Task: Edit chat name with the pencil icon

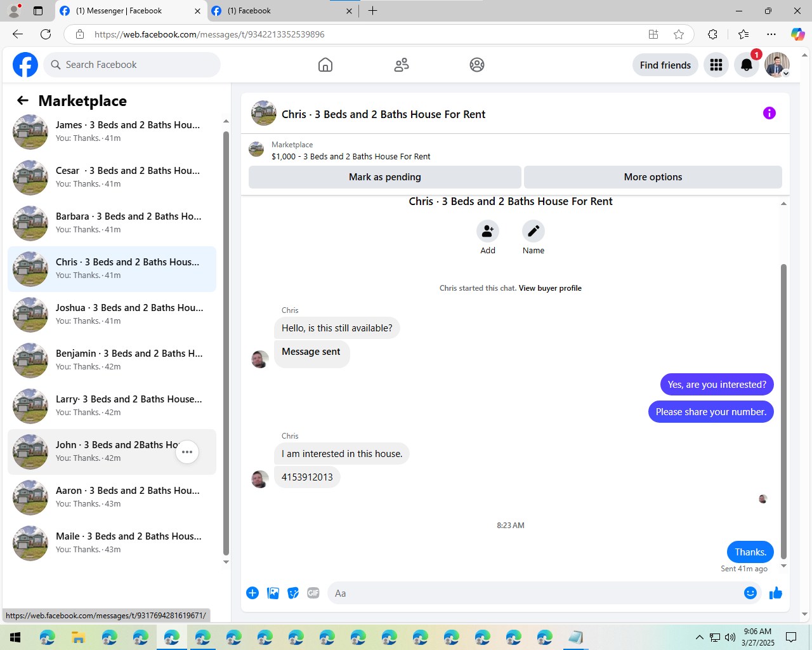Action: pyautogui.click(x=534, y=231)
